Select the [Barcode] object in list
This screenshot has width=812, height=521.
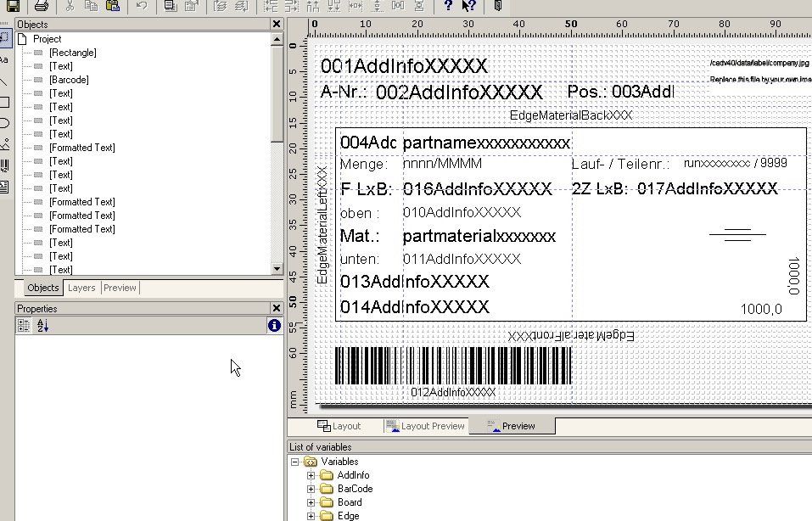[x=69, y=80]
